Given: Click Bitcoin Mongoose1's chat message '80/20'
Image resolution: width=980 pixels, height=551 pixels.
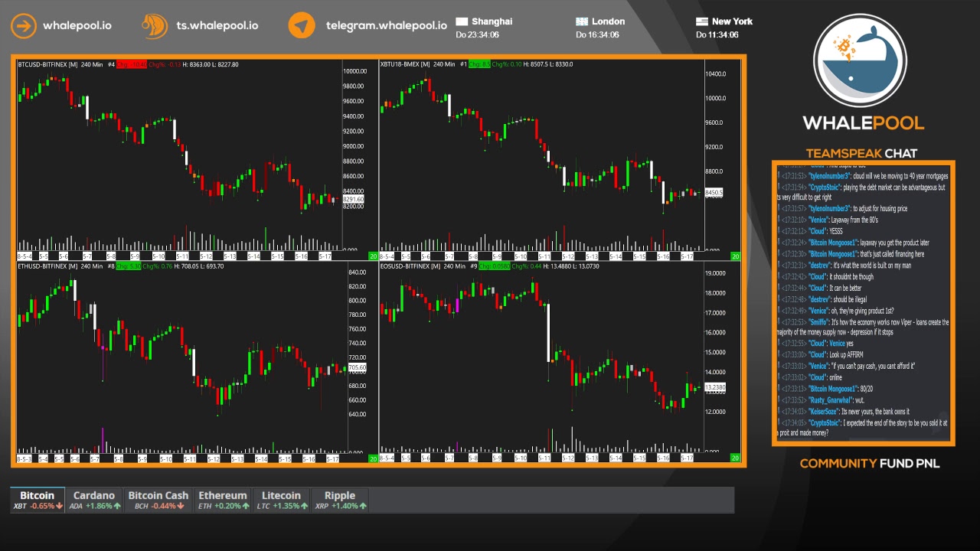Looking at the screenshot, I should (x=867, y=389).
